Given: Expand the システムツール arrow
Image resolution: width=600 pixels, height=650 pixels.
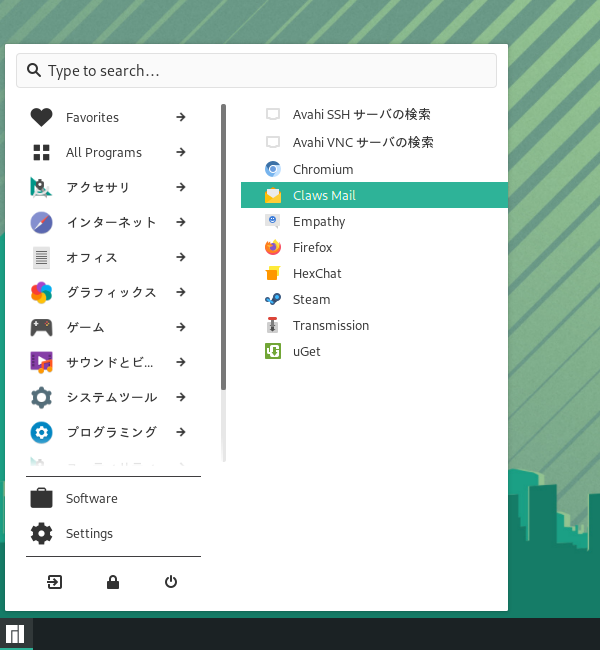Looking at the screenshot, I should point(180,398).
